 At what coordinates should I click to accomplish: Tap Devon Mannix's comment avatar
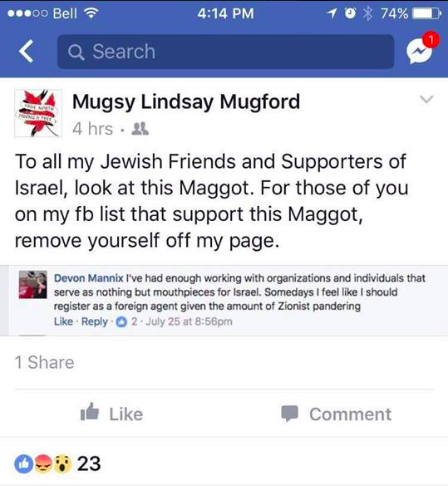click(x=33, y=285)
